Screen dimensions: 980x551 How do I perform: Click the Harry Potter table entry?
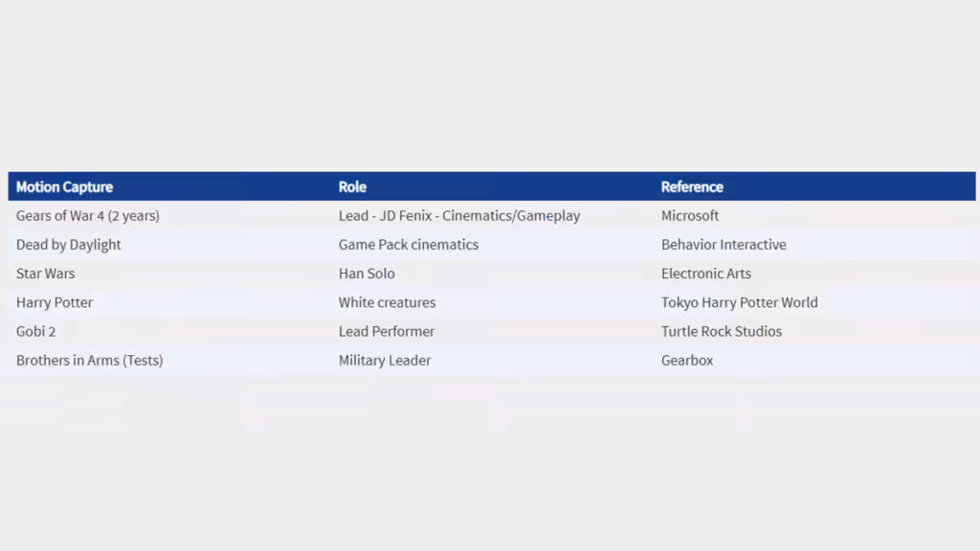pyautogui.click(x=55, y=302)
